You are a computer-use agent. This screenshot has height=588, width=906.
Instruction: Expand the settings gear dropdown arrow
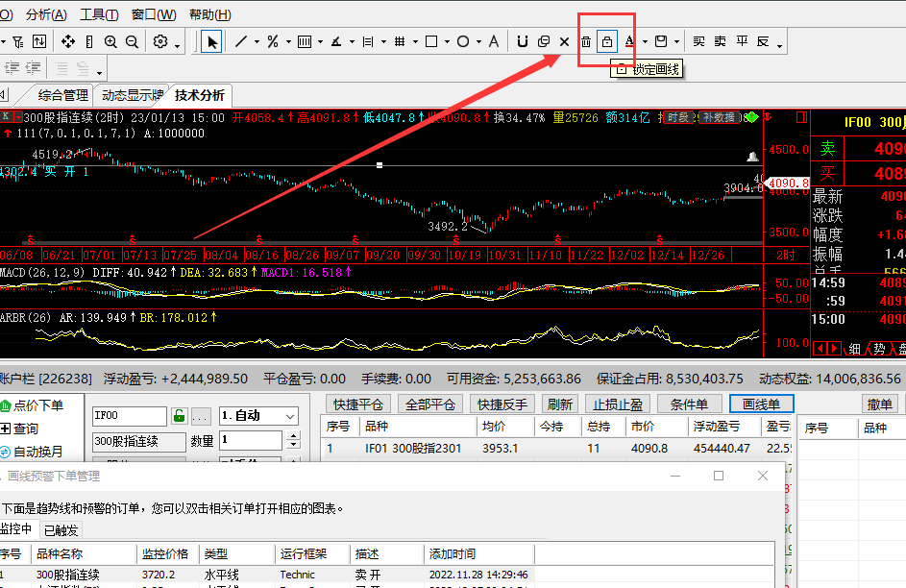tap(177, 42)
